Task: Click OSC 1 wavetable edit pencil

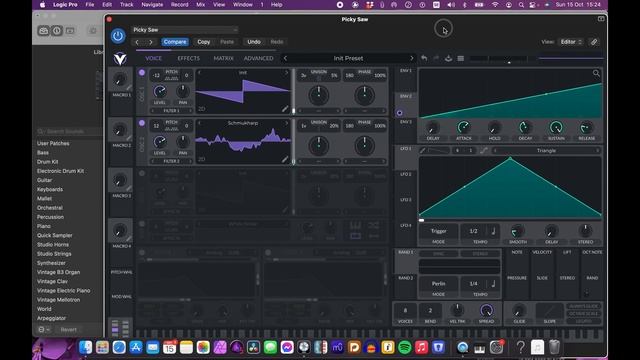Action: (x=285, y=109)
